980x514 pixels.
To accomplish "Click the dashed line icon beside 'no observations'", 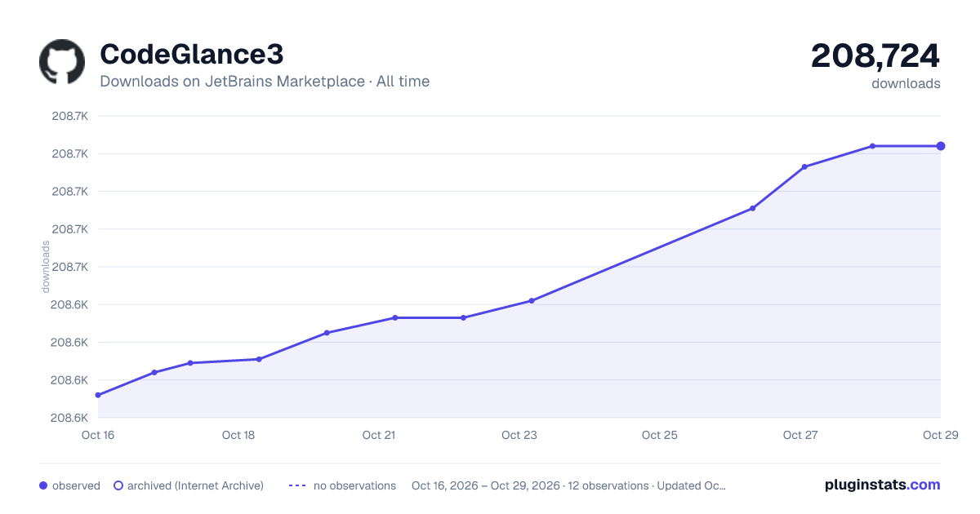I will (x=297, y=485).
